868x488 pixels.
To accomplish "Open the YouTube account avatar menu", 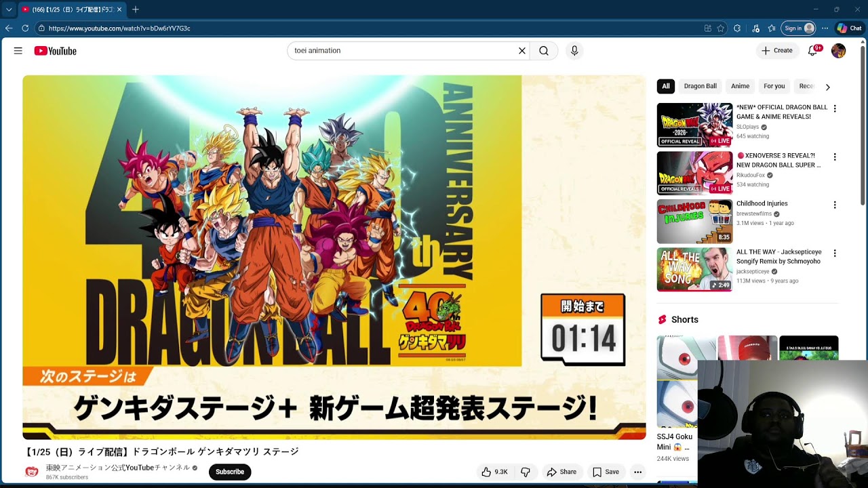I will tap(839, 51).
